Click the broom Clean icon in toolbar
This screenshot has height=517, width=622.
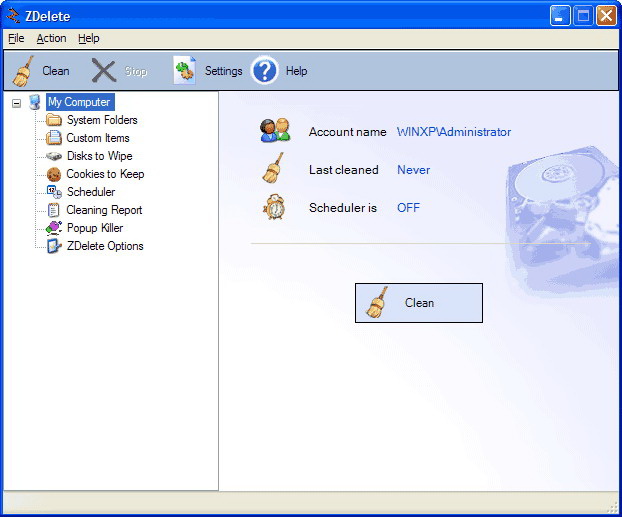23,71
